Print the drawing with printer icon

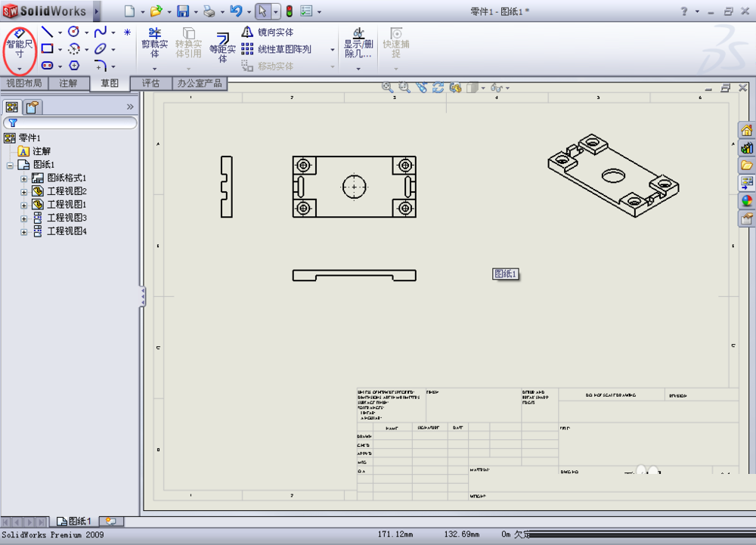pyautogui.click(x=209, y=11)
